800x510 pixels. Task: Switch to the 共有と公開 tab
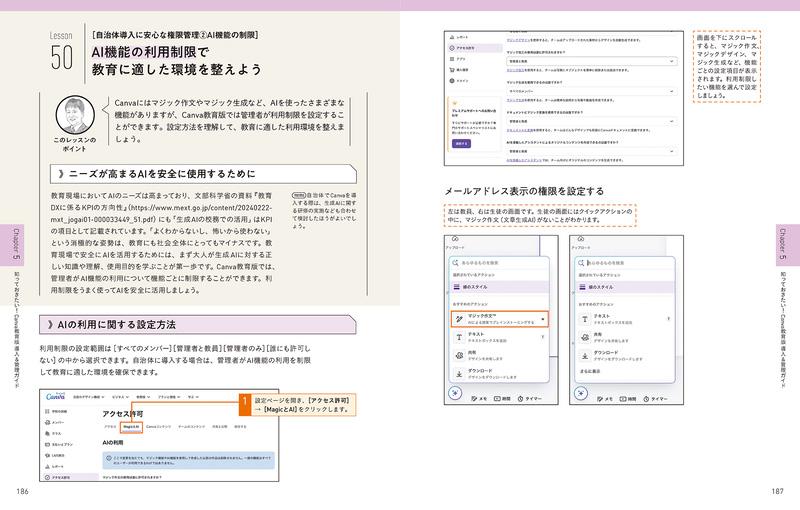219,427
